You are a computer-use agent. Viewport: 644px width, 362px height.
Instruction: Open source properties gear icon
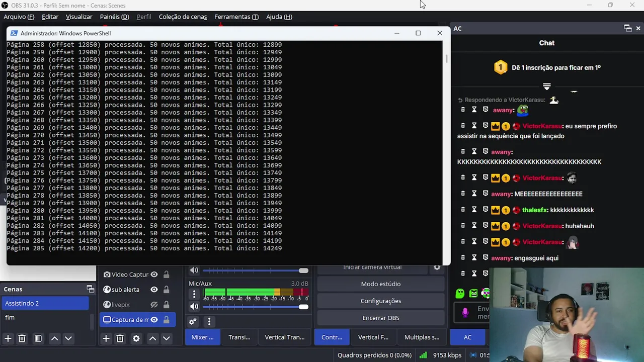point(136,339)
